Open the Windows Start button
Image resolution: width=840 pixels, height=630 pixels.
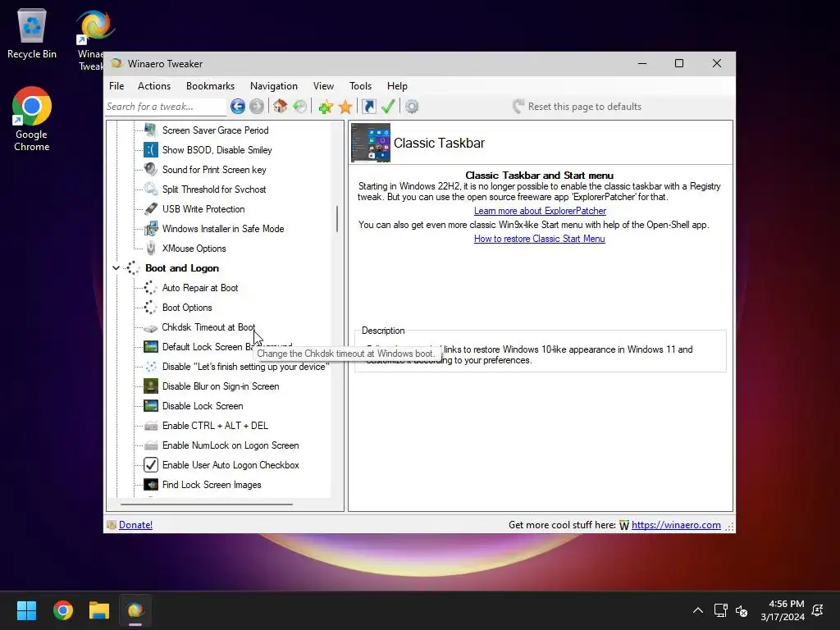click(26, 610)
